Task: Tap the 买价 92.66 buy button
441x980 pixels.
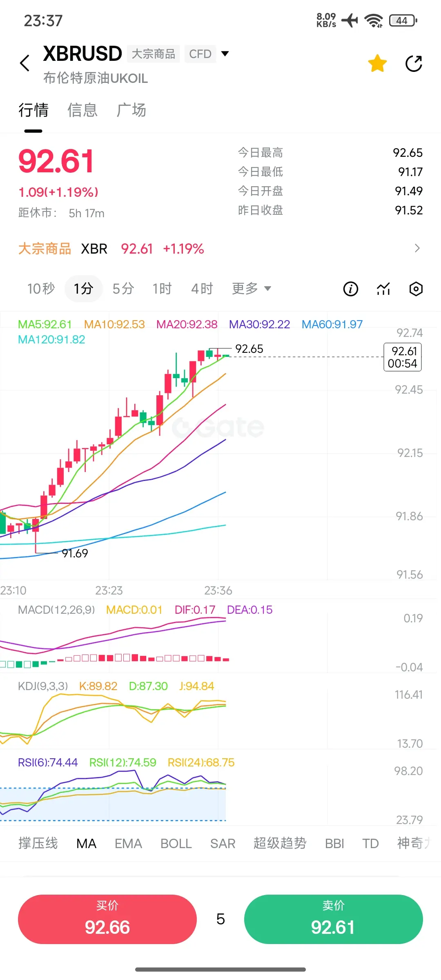Action: (107, 919)
